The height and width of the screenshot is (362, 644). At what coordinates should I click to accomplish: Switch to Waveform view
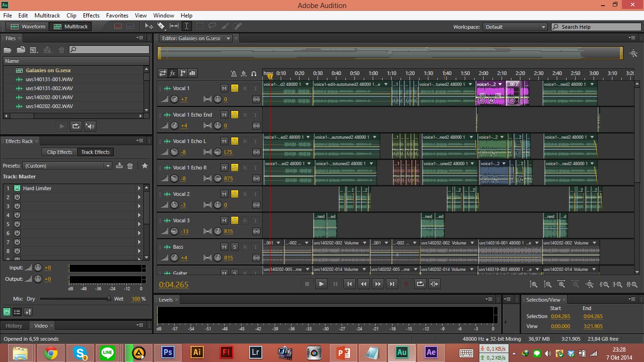tap(27, 26)
